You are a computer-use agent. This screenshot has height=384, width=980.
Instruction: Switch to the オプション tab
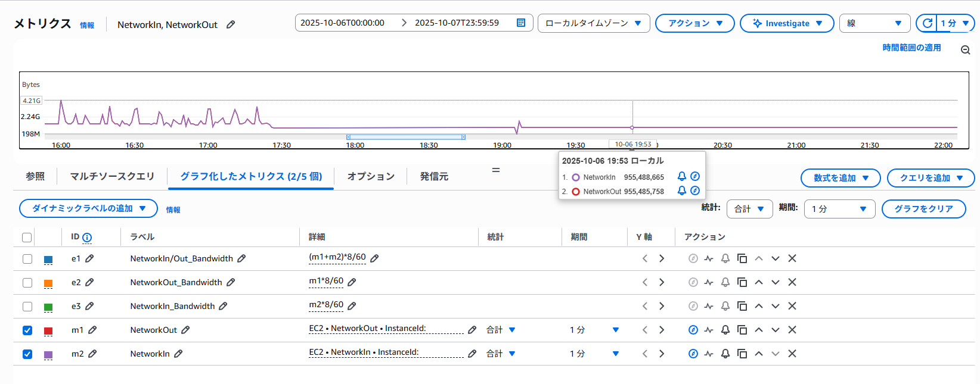pos(370,176)
